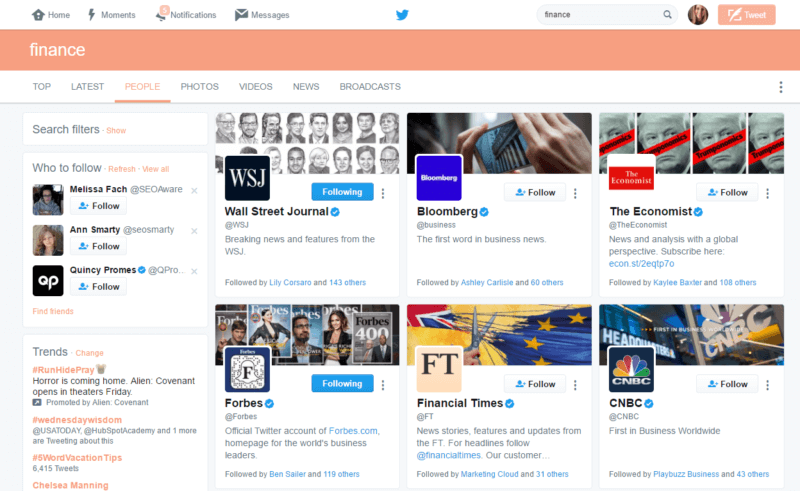Toggle Following on Wall Street Journal
The height and width of the screenshot is (491, 800).
click(342, 192)
